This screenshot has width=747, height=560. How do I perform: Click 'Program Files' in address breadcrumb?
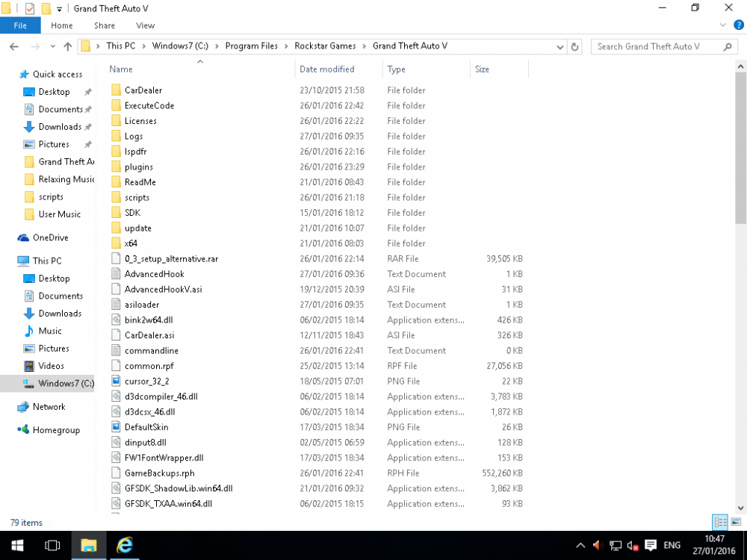click(251, 46)
